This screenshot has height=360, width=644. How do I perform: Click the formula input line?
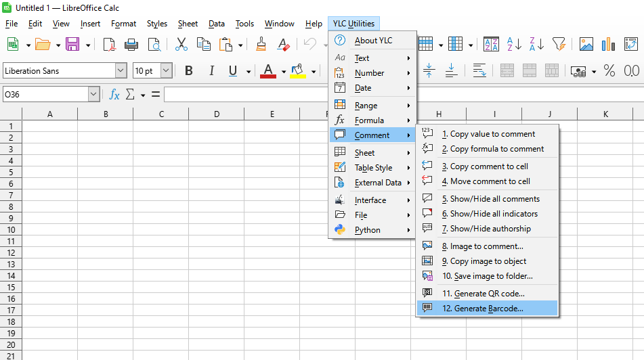(244, 95)
